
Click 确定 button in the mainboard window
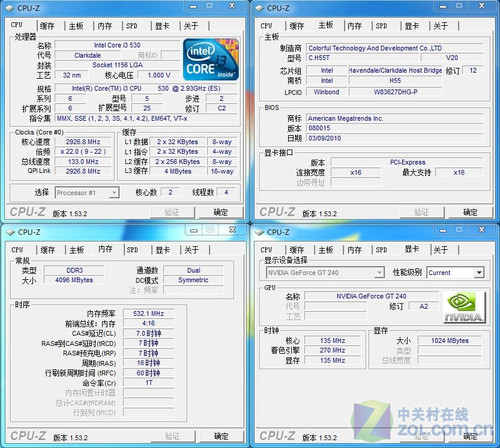[470, 212]
